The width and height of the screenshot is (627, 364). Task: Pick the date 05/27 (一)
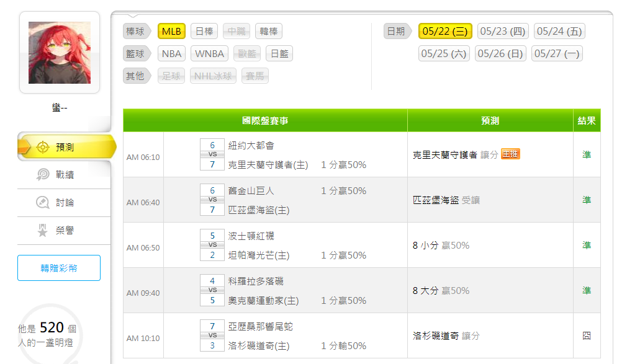pos(557,53)
